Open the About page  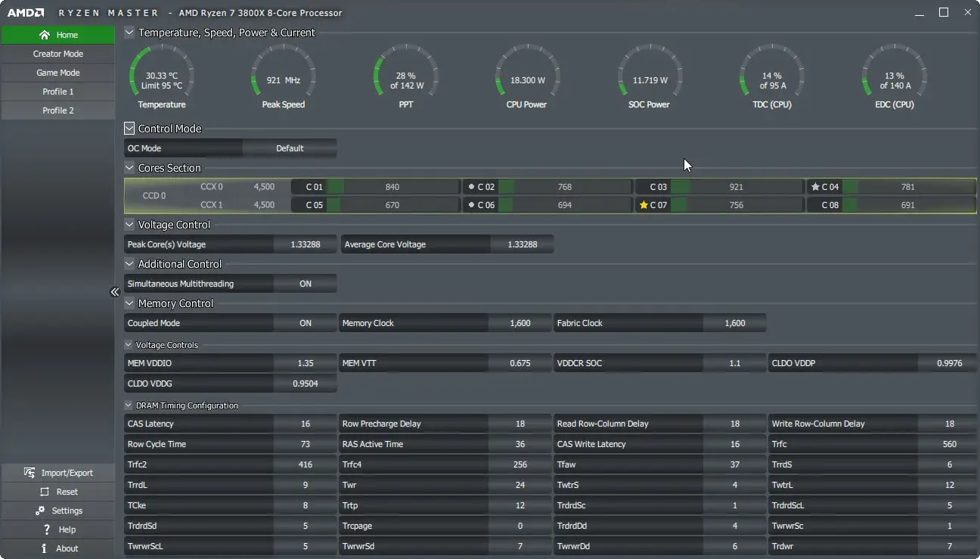click(x=57, y=548)
